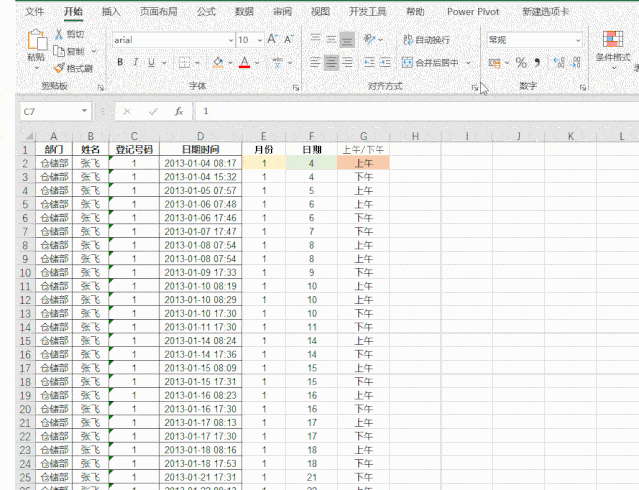
Task: Toggle italic formatting
Action: (136, 62)
